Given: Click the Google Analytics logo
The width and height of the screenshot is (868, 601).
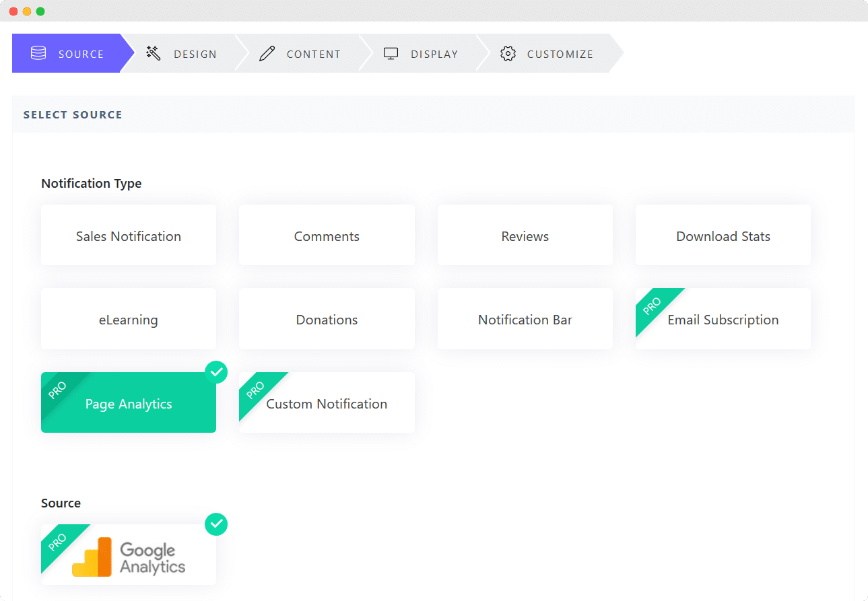Looking at the screenshot, I should (129, 557).
